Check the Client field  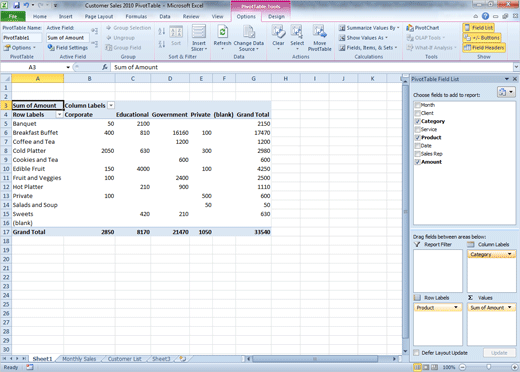tap(417, 113)
